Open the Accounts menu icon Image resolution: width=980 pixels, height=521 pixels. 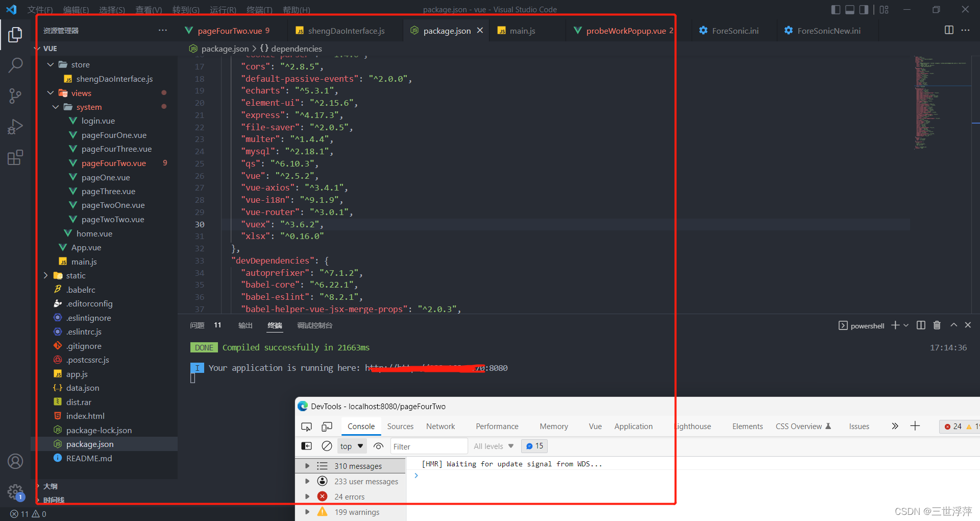pyautogui.click(x=15, y=461)
